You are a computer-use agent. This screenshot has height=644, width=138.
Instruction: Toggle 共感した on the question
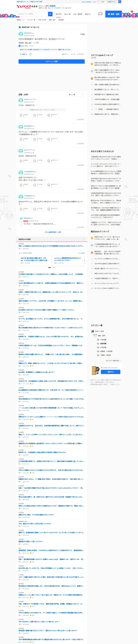(x=24, y=54)
